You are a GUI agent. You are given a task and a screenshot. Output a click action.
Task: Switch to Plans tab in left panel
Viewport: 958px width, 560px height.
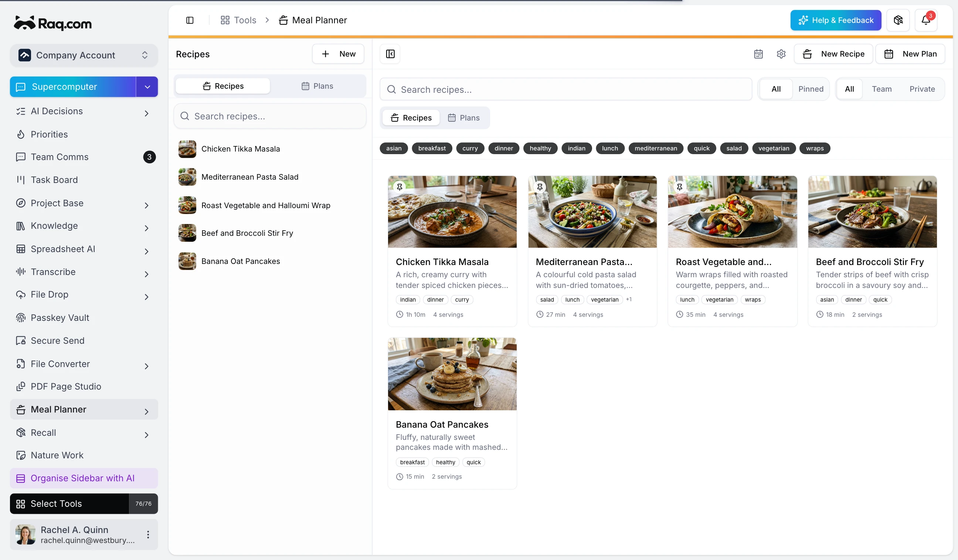[x=317, y=86]
